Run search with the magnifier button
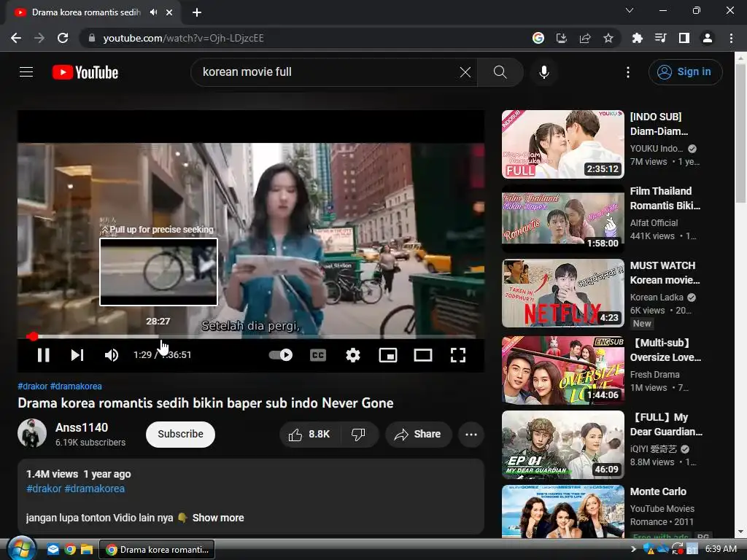The width and height of the screenshot is (747, 560). click(x=500, y=72)
